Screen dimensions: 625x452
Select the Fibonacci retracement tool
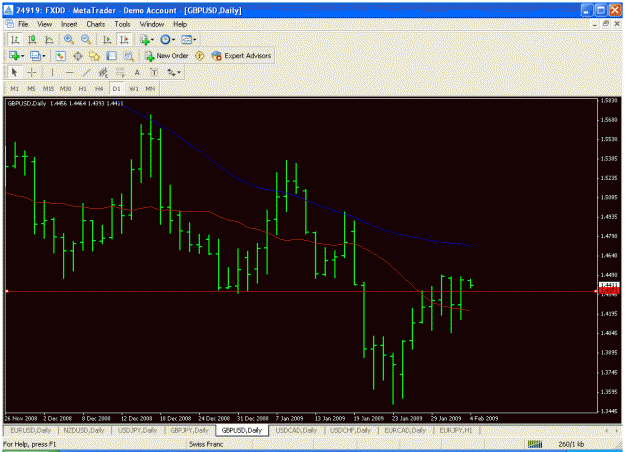point(120,73)
